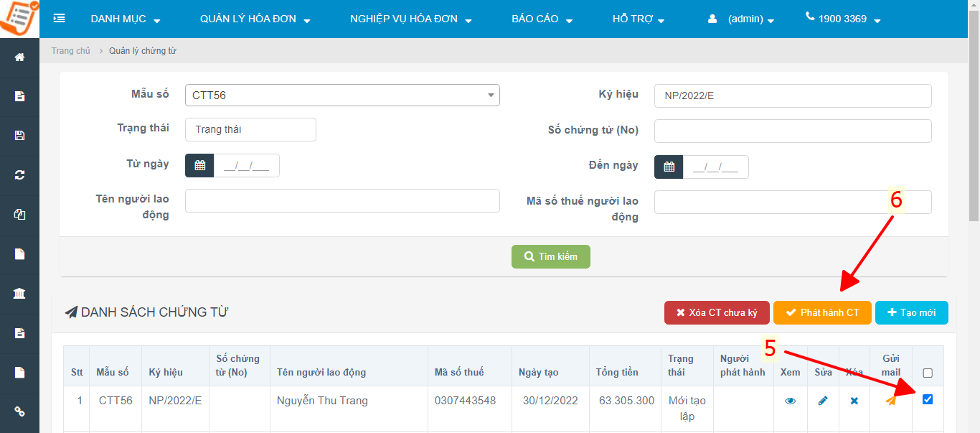View the certificate using eye icon

(790, 401)
